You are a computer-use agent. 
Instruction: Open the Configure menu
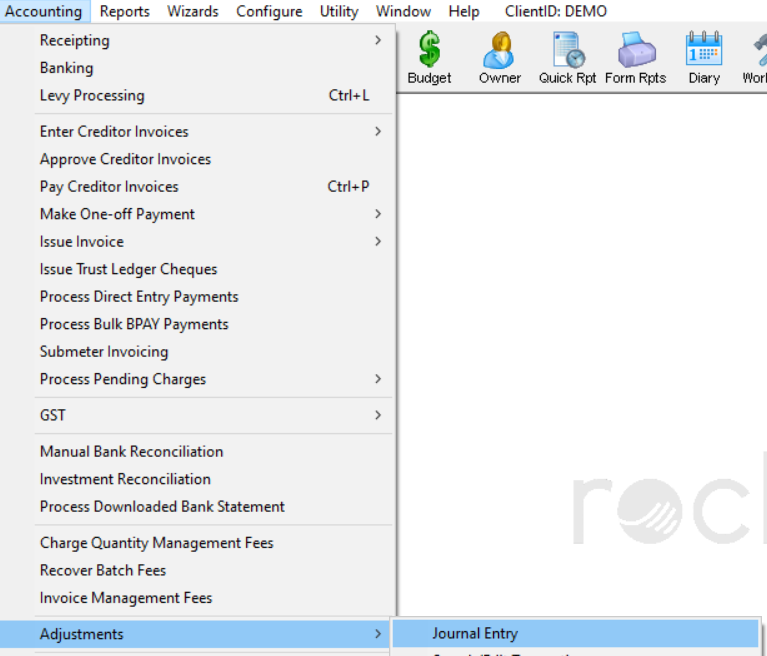(269, 11)
